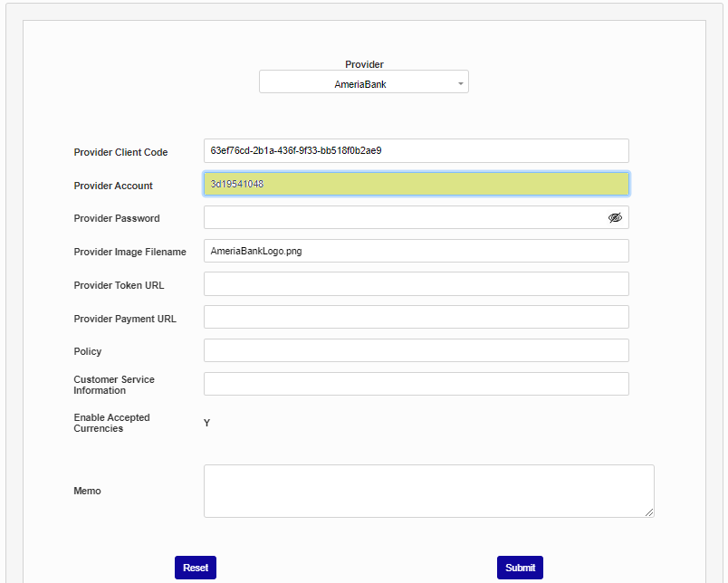Click the Enable Accepted Currencies Y value
Viewport: 728px width, 583px height.
pyautogui.click(x=206, y=423)
